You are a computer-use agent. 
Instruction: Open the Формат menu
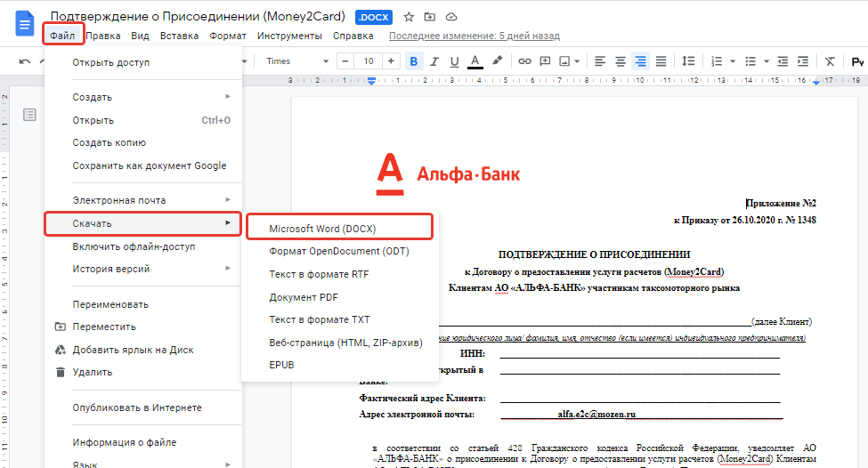click(228, 36)
